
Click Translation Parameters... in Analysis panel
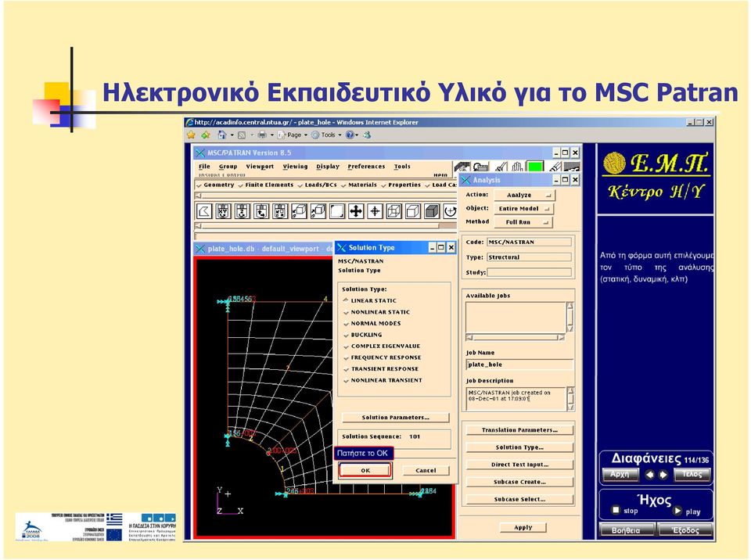coord(519,430)
